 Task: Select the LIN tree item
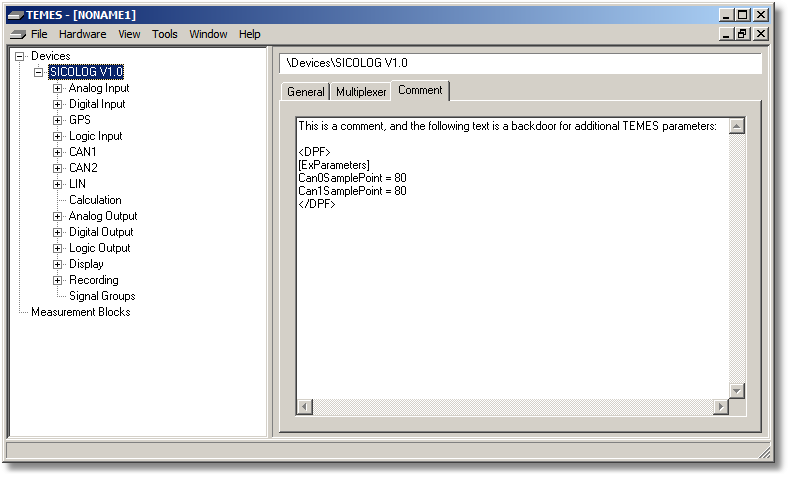[77, 184]
